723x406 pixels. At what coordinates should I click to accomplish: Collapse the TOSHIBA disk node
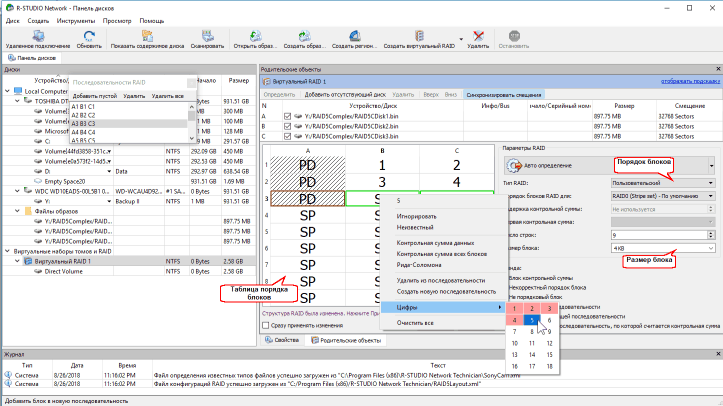(18, 101)
